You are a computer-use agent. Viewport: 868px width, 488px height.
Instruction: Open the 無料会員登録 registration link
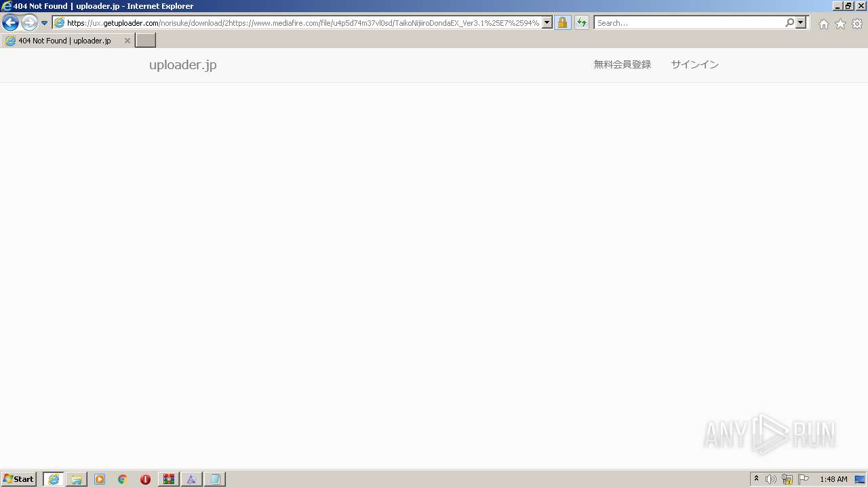click(623, 64)
